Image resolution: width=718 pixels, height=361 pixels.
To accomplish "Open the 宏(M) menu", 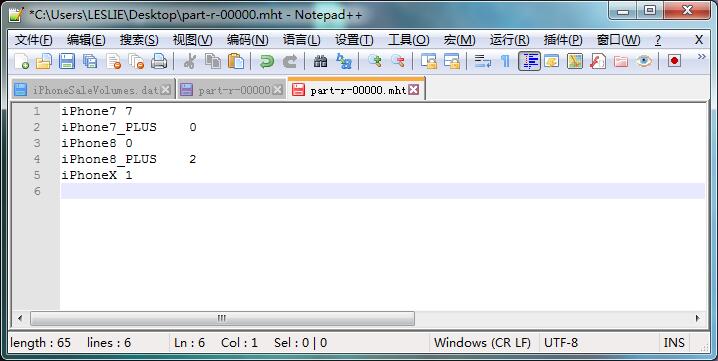I will pos(459,40).
